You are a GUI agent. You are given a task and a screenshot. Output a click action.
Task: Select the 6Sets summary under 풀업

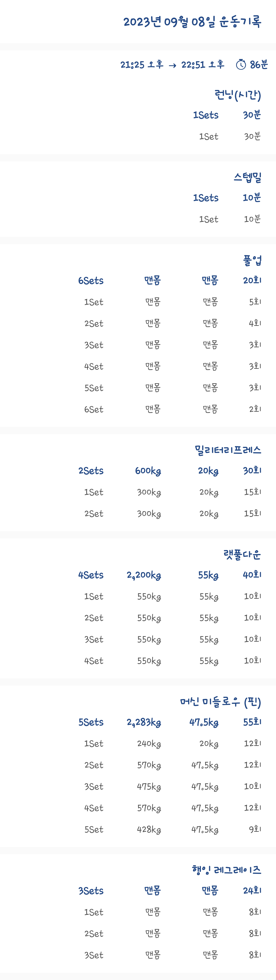(x=91, y=281)
